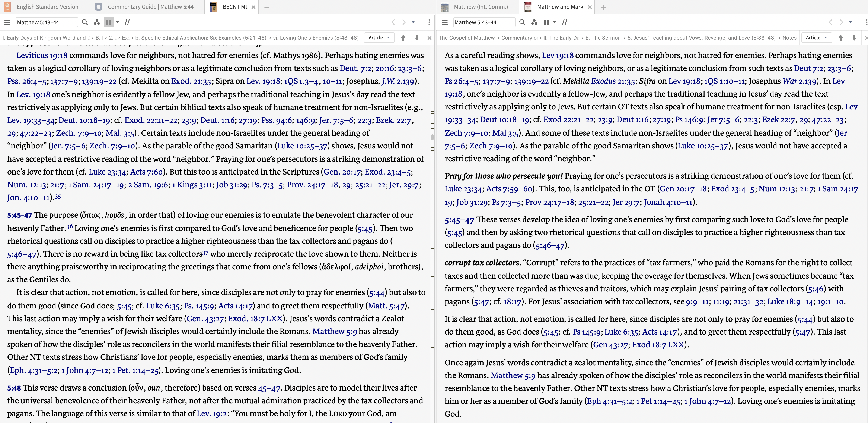Screen dimensions: 868x423
Task: Open the left panel navigation history dropdown arrow
Action: click(x=413, y=22)
